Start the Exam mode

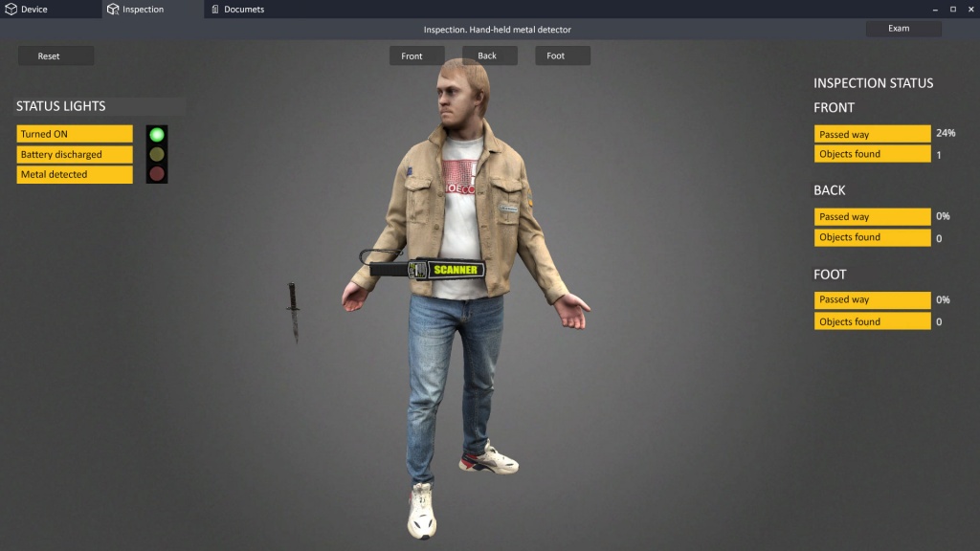(x=902, y=28)
